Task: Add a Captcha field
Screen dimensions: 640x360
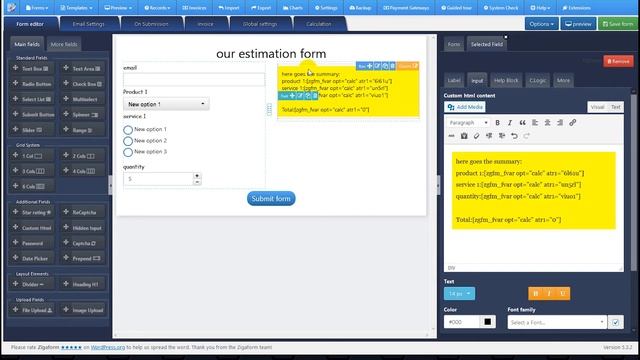Action: coord(83,243)
